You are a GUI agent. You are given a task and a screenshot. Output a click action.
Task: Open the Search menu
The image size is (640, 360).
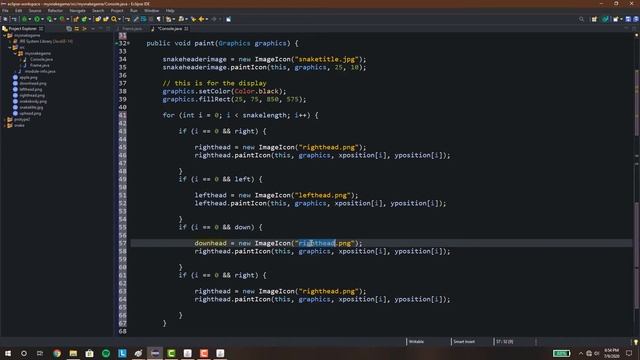[98, 11]
